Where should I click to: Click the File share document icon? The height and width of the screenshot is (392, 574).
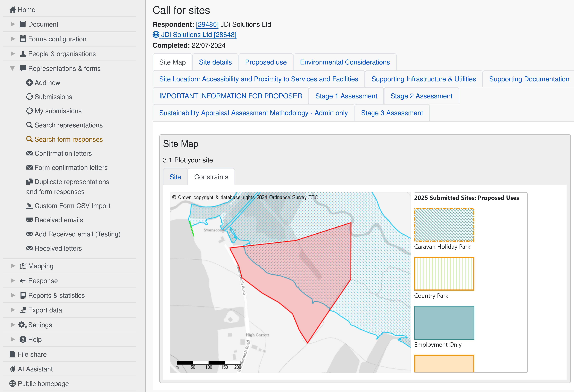click(x=13, y=354)
